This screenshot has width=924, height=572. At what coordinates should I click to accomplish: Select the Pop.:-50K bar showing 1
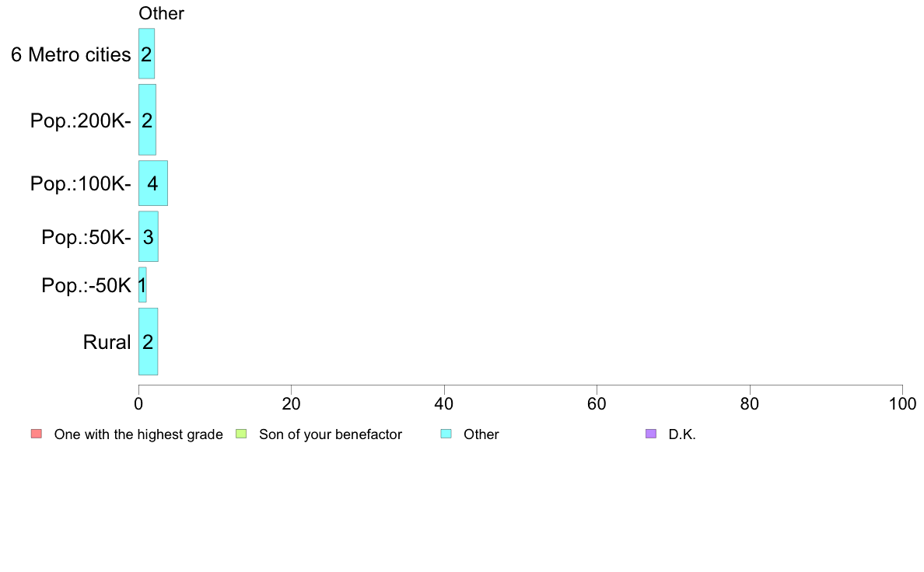[x=142, y=285]
